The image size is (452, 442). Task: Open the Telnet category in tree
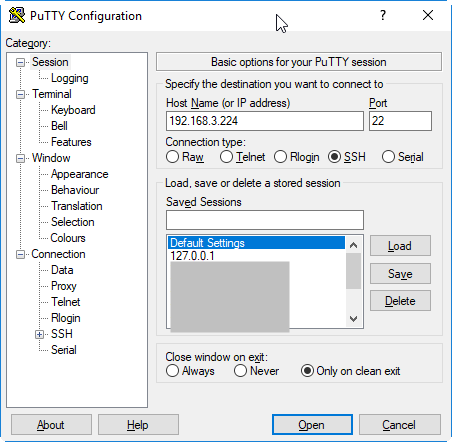tap(66, 302)
